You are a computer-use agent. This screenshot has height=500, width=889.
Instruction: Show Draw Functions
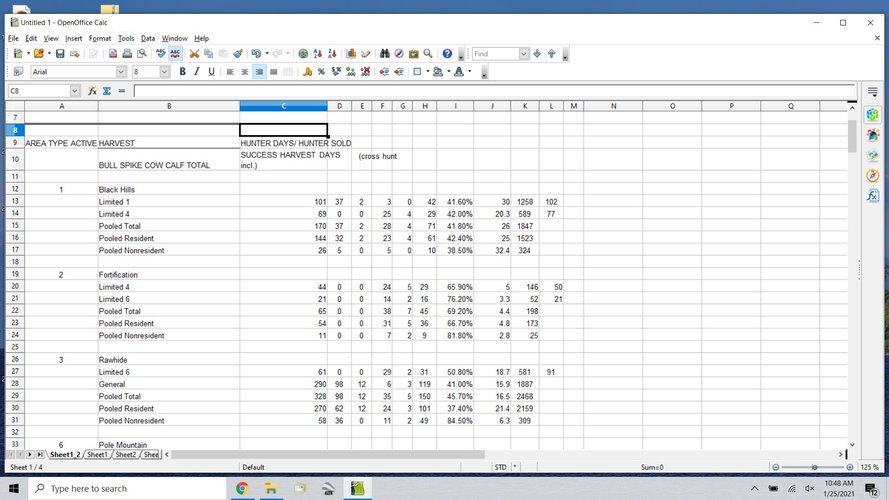(366, 53)
